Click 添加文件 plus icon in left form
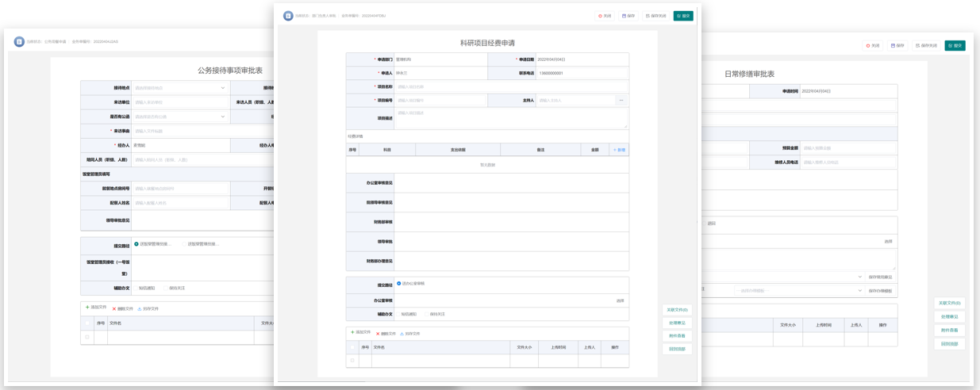The width and height of the screenshot is (980, 390). pos(87,308)
